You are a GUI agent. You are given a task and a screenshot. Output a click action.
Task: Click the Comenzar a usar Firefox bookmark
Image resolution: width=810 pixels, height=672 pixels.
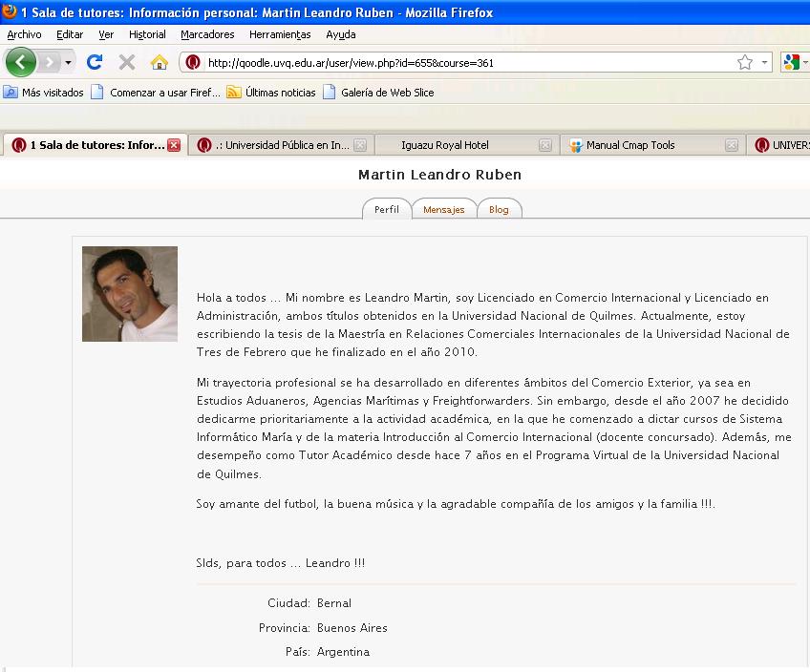point(156,93)
